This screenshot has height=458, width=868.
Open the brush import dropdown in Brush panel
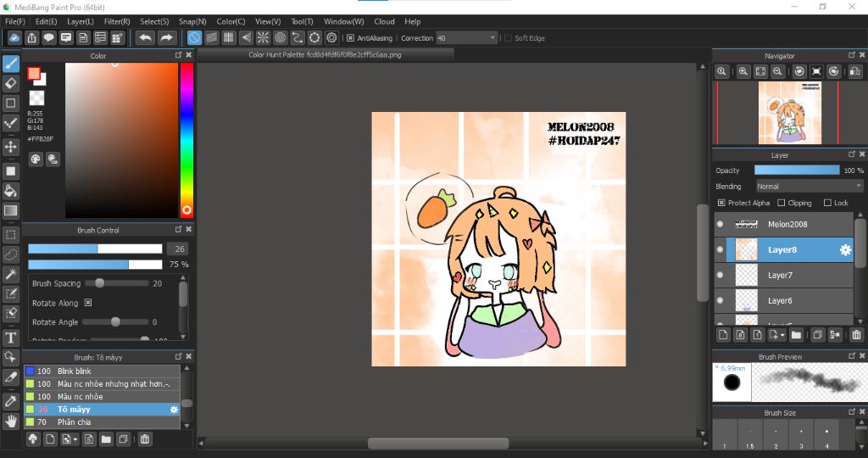point(75,439)
